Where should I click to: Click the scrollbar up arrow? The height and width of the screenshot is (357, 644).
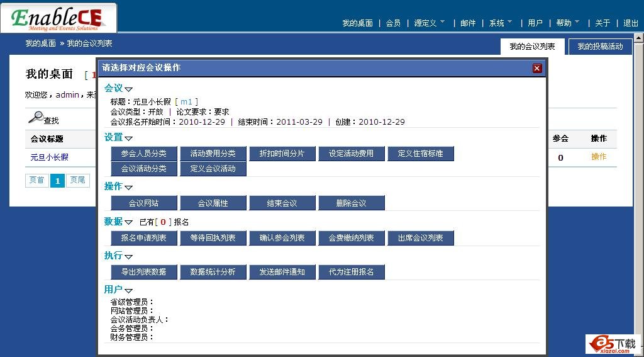click(639, 38)
